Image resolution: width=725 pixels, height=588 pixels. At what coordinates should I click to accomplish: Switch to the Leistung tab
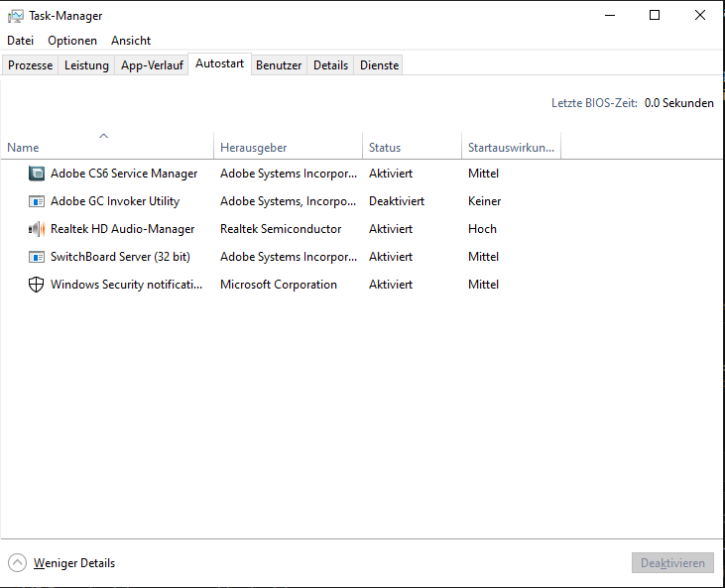click(86, 65)
